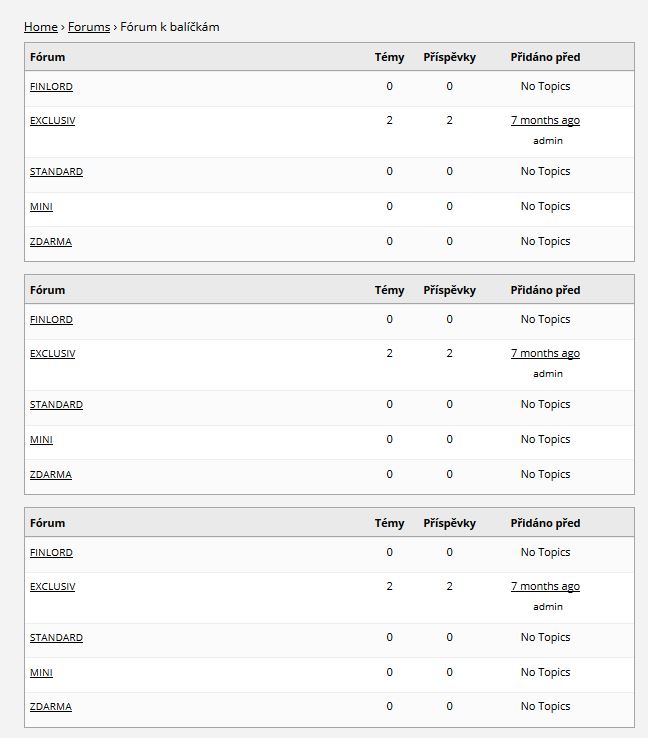Open MINI forum in the bottom table
This screenshot has width=648, height=738.
click(41, 673)
